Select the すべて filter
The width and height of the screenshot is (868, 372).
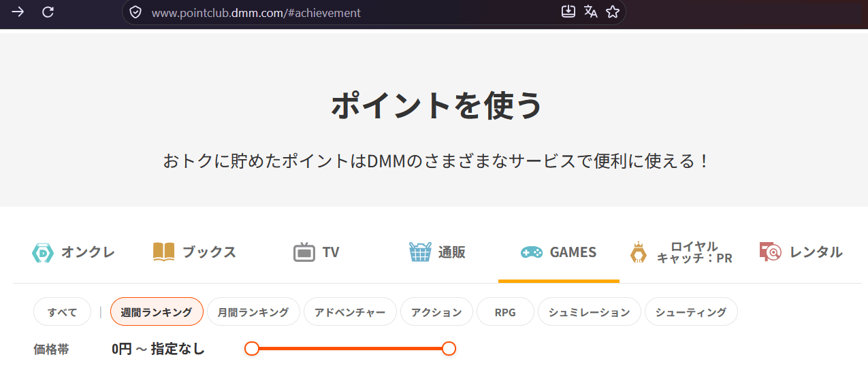[62, 312]
